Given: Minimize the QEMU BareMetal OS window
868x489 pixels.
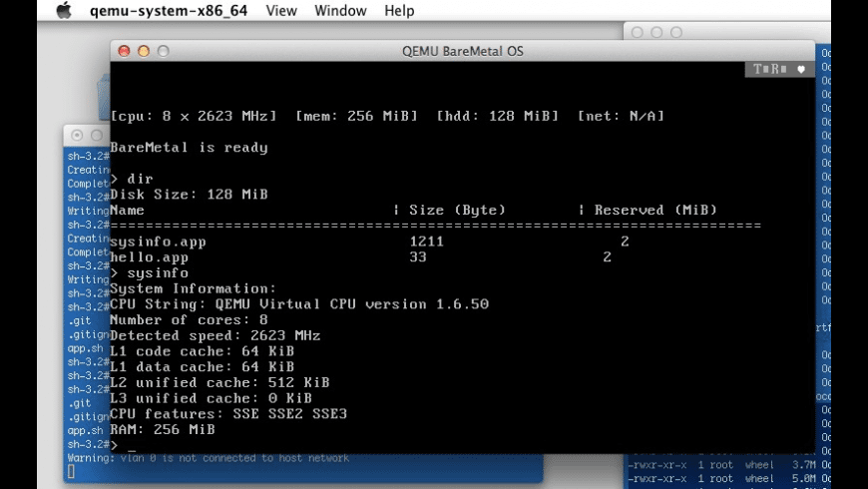Looking at the screenshot, I should 144,51.
